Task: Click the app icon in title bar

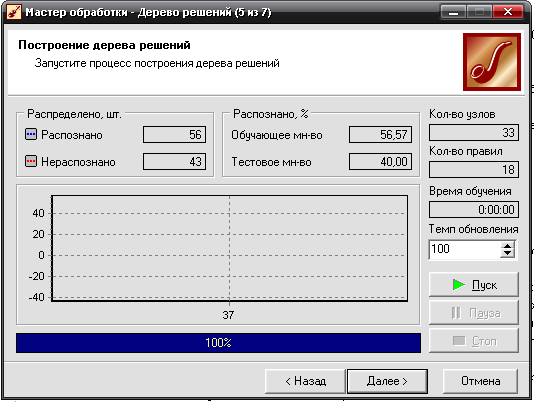Action: [x=14, y=12]
